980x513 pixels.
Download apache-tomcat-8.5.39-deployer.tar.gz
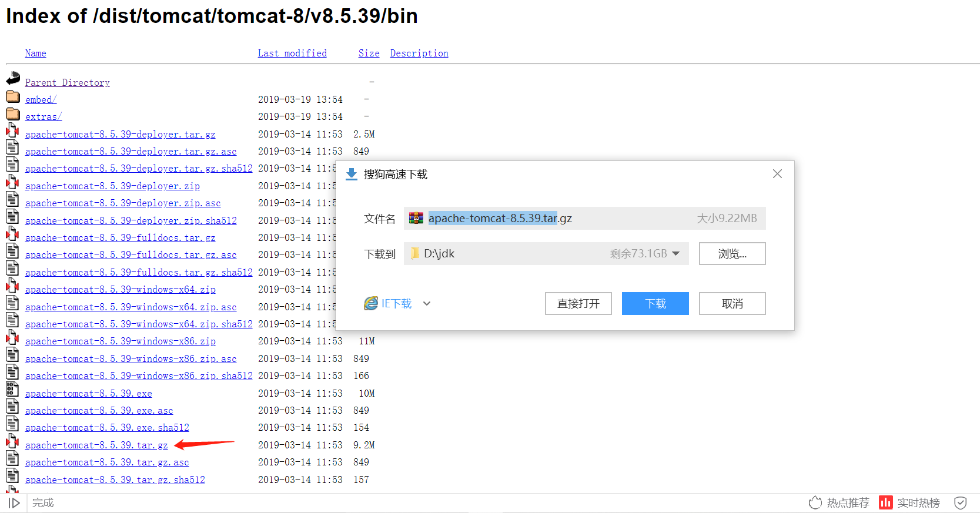click(121, 135)
